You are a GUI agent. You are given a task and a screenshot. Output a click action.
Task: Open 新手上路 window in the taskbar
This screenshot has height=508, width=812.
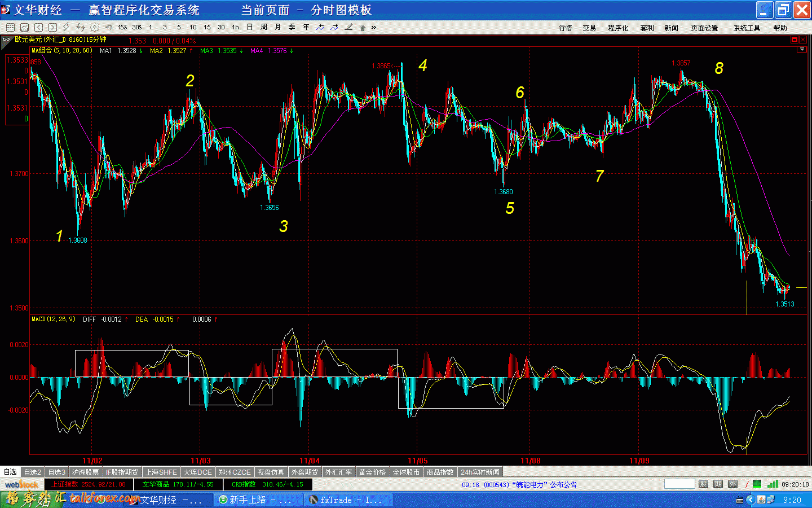coord(259,500)
